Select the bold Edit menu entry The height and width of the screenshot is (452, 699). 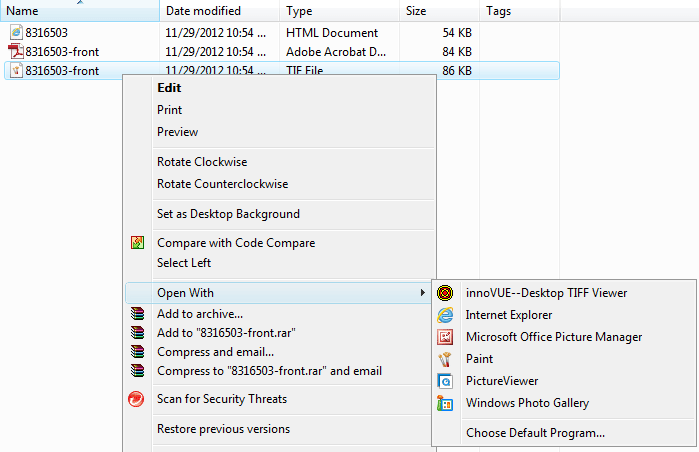(x=169, y=88)
